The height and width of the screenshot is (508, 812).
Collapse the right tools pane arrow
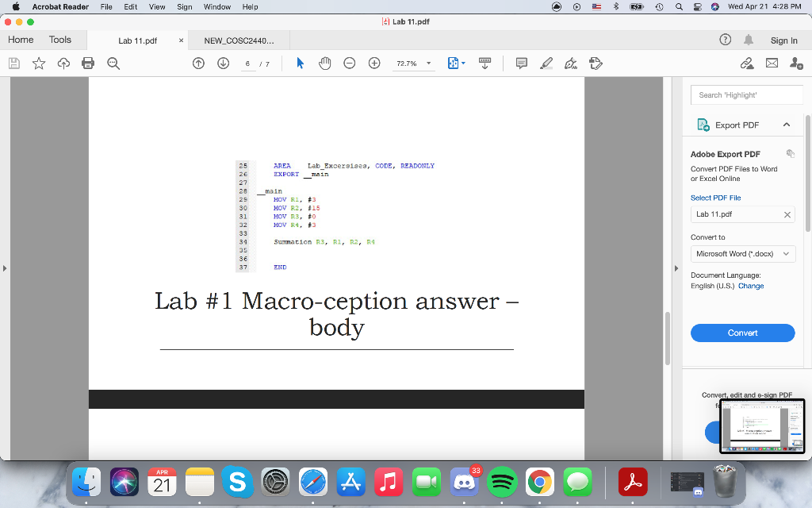[676, 268]
